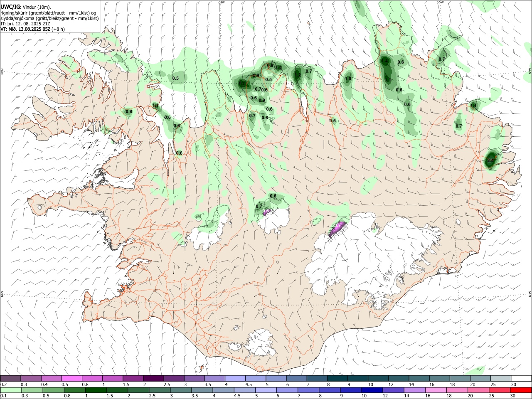
Task: Pick the darkest purple swatch between 2 and 2.5
Action: click(x=153, y=378)
